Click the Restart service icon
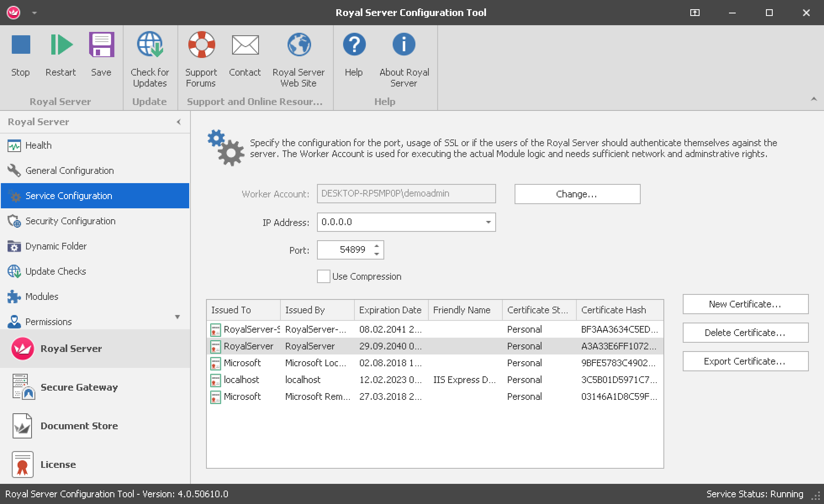824x504 pixels. tap(61, 45)
